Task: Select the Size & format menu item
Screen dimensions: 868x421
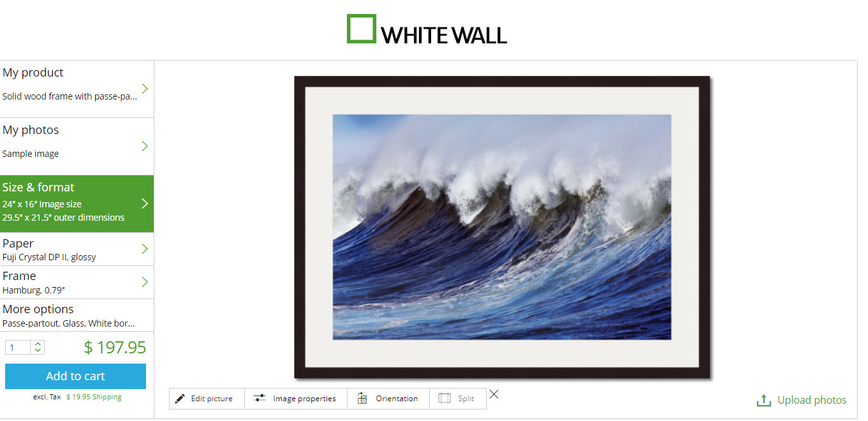Action: (x=77, y=204)
